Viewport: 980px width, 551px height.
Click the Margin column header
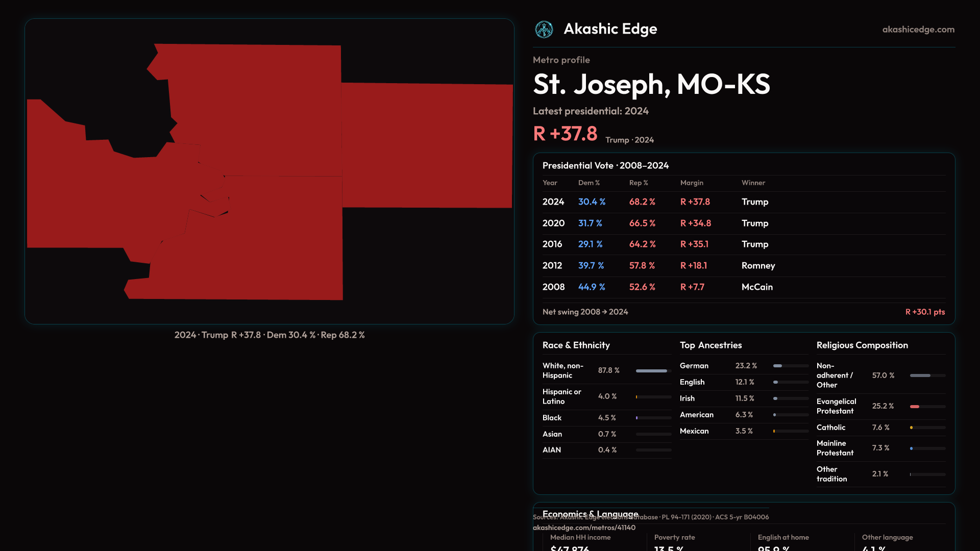tap(692, 183)
